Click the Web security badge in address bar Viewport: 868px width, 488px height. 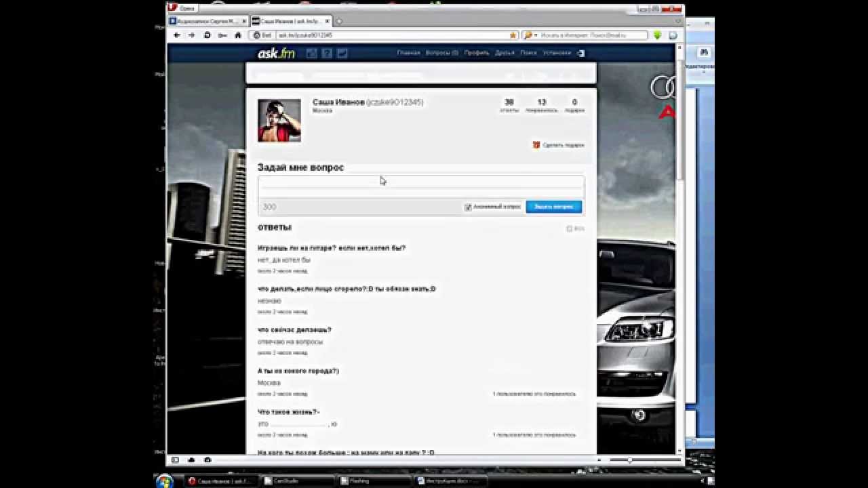pos(263,35)
